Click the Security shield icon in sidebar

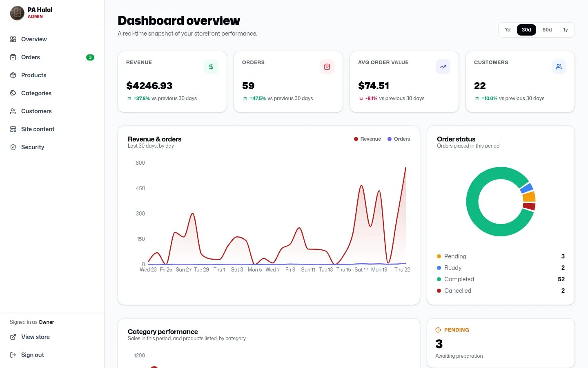[13, 147]
